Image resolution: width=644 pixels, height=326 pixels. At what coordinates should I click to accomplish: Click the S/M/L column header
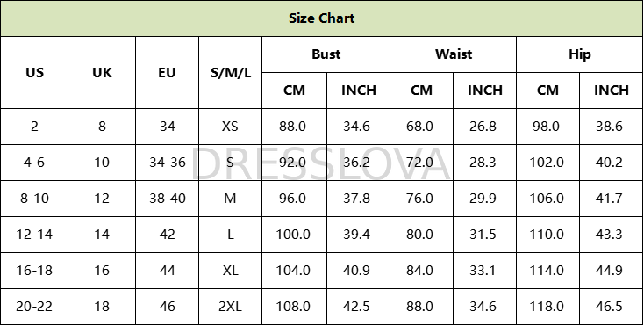pos(231,72)
